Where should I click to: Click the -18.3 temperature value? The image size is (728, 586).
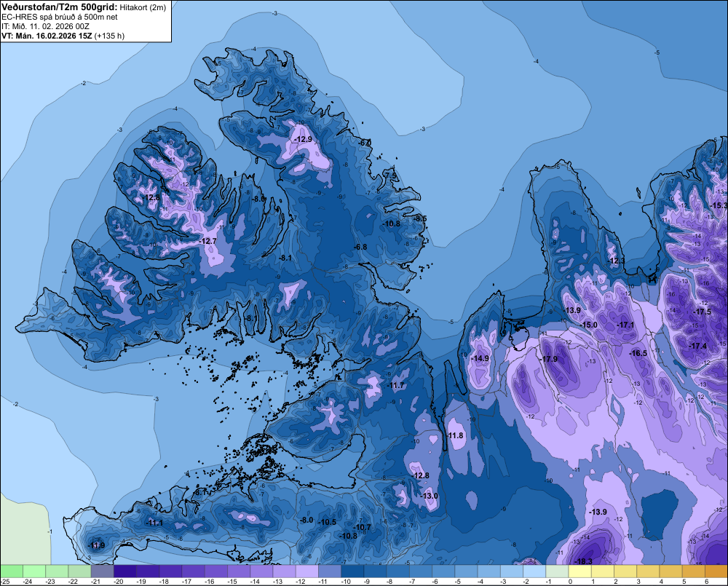point(584,561)
